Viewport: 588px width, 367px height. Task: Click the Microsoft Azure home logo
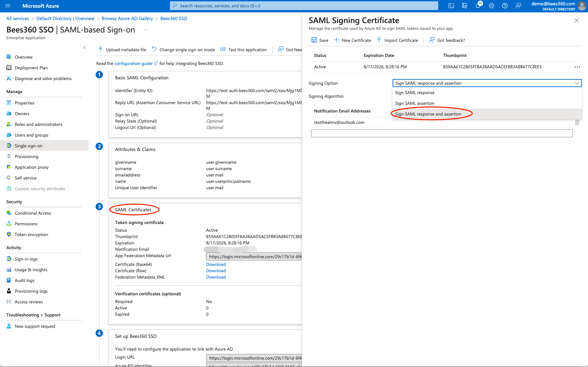[x=41, y=6]
